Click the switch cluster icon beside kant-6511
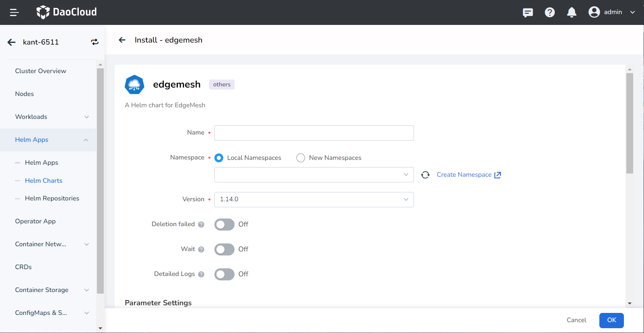Viewport: 644px width, 333px height. click(95, 42)
